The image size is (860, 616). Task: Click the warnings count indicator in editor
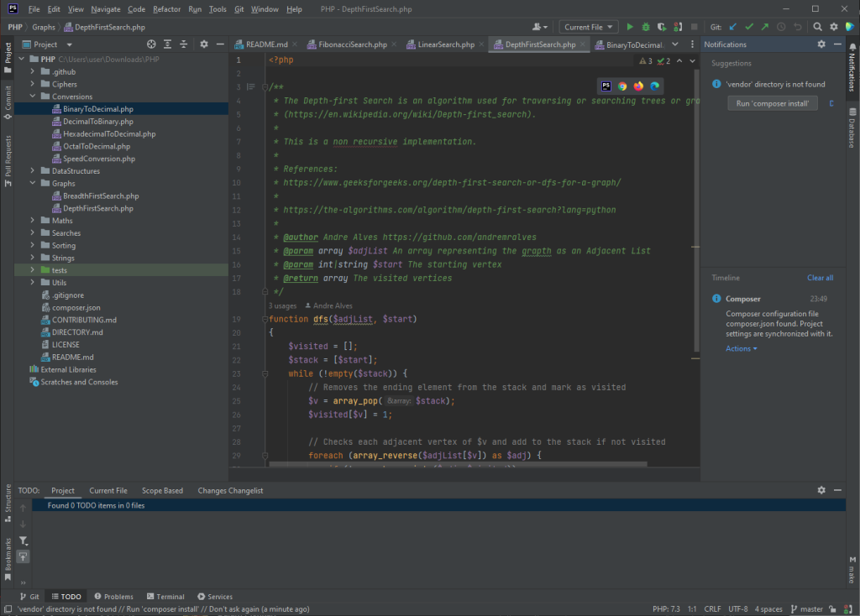pyautogui.click(x=646, y=60)
